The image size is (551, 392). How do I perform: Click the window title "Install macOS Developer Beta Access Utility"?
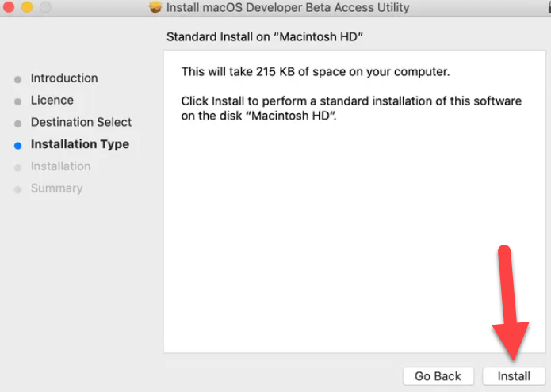click(x=288, y=8)
